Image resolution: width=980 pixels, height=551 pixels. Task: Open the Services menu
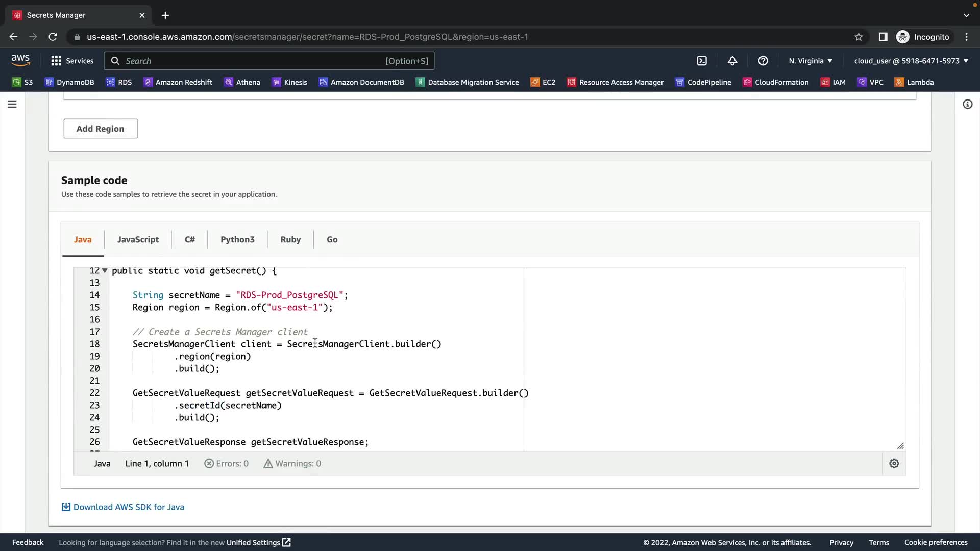click(72, 61)
